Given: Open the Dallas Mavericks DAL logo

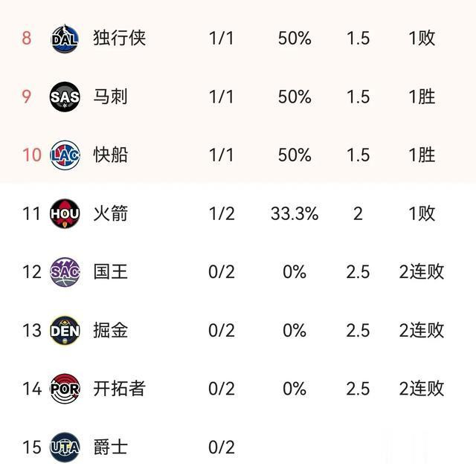Looking at the screenshot, I should point(65,39).
